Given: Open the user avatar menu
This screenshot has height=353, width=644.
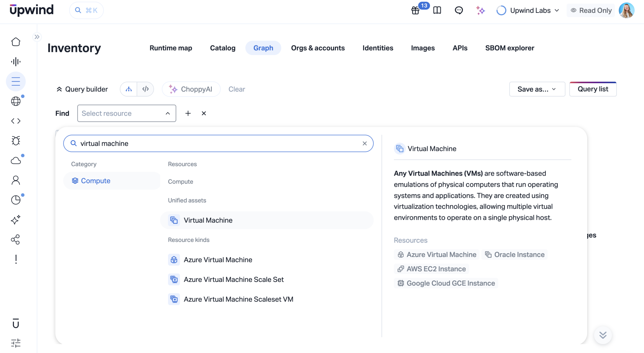Looking at the screenshot, I should (626, 10).
